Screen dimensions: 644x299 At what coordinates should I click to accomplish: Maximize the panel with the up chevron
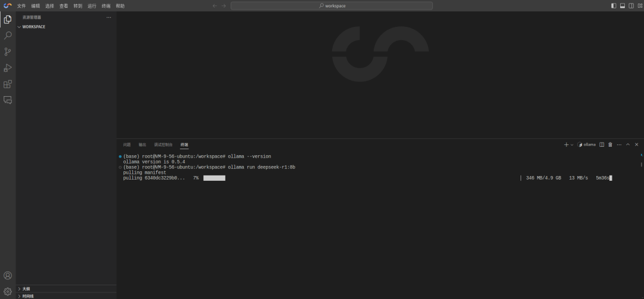[x=627, y=145]
